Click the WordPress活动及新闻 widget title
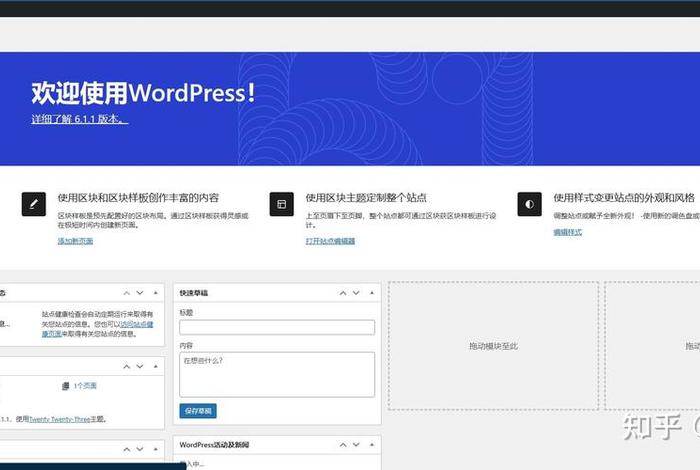Viewport: 700px width, 470px height. pos(214,445)
